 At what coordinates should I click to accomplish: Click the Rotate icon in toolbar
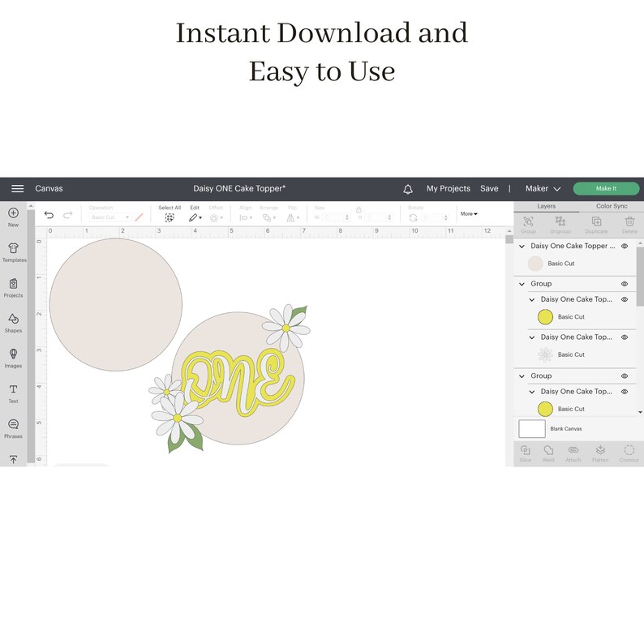413,217
